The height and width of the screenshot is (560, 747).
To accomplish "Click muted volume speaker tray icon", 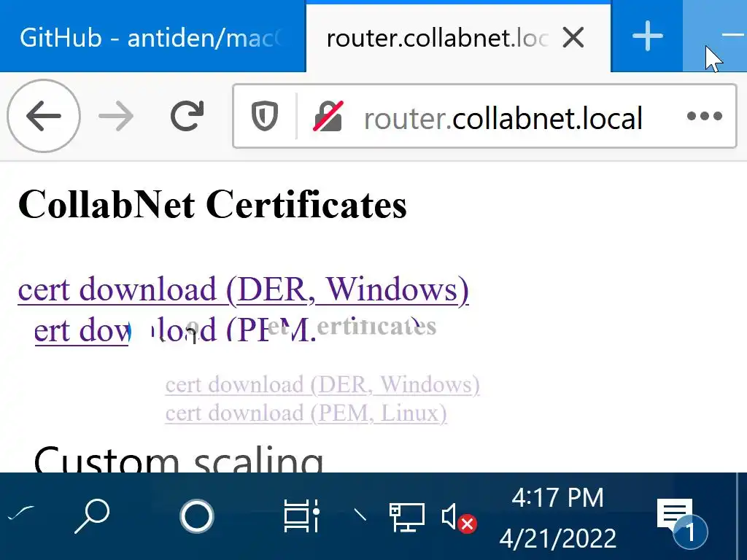I will 458,518.
